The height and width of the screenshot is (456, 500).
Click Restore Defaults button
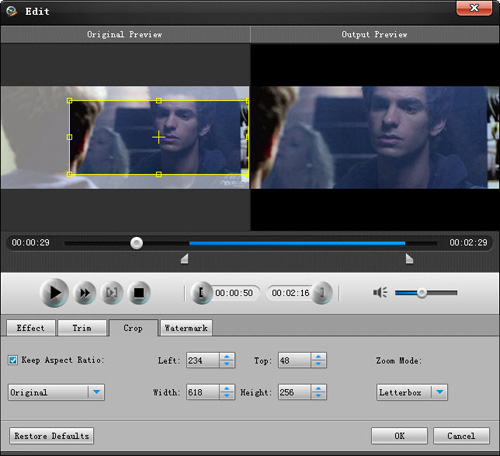click(51, 436)
